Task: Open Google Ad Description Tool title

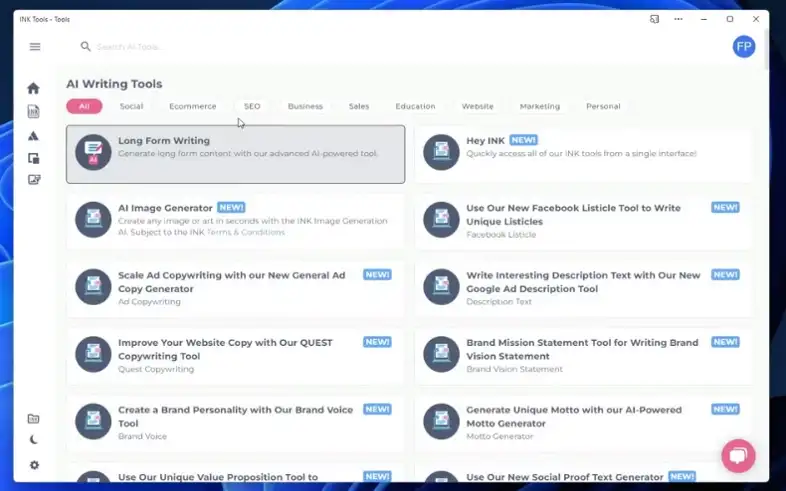Action: 583,282
